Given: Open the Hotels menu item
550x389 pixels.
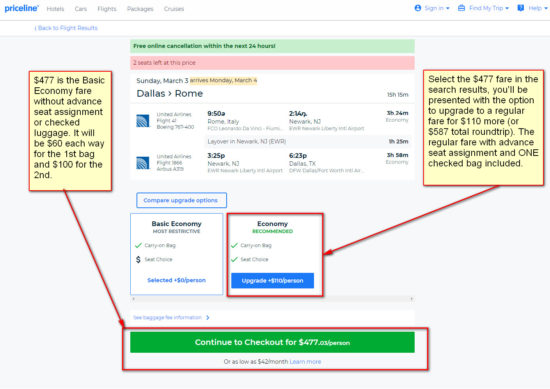Looking at the screenshot, I should [55, 9].
